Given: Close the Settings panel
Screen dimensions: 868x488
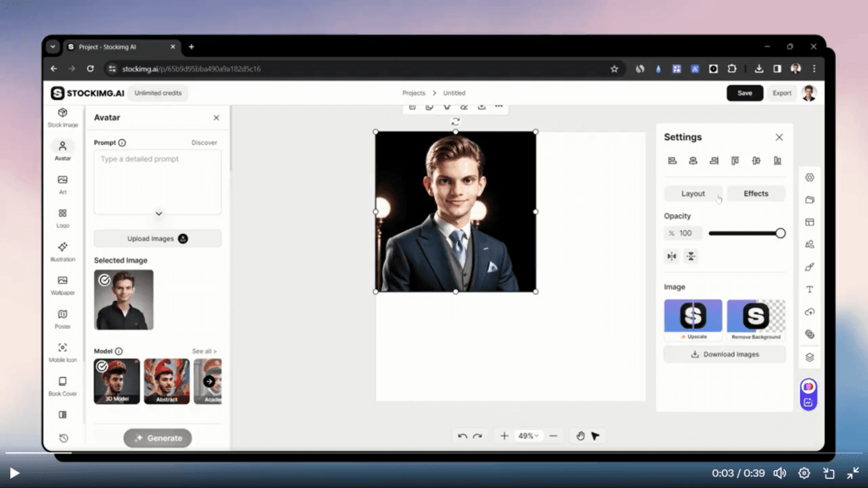Looking at the screenshot, I should point(779,137).
